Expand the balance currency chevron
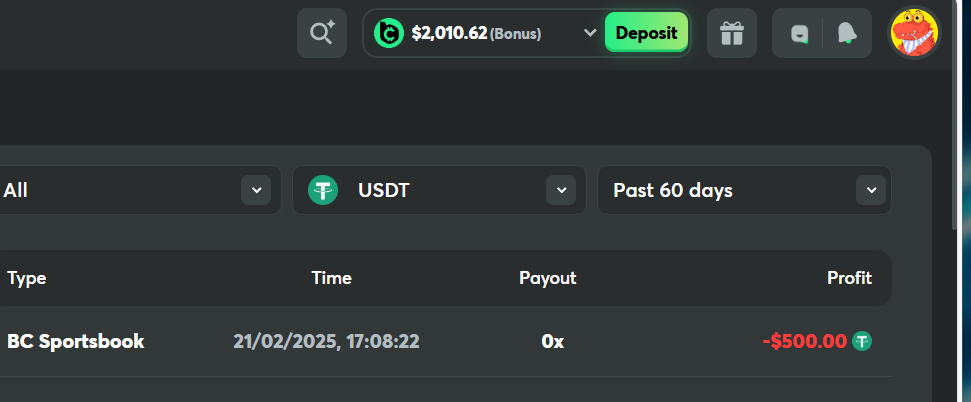The image size is (971, 402). click(x=590, y=33)
